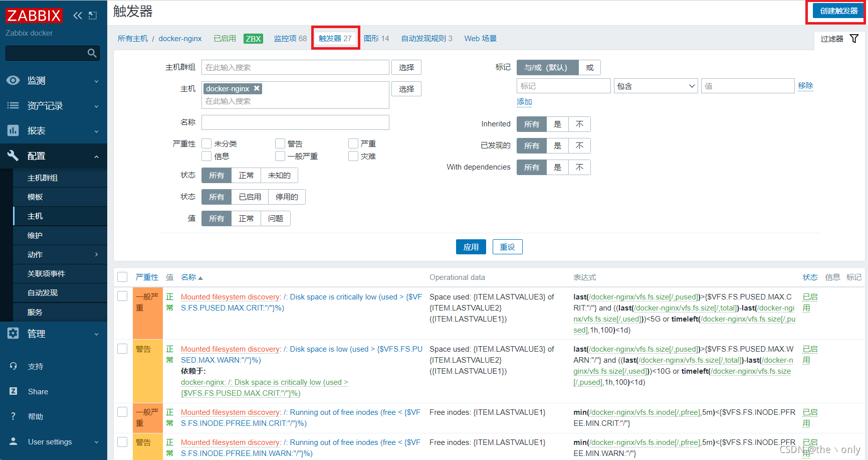868x460 pixels.
Task: Click the 添加 tag link
Action: 524,102
